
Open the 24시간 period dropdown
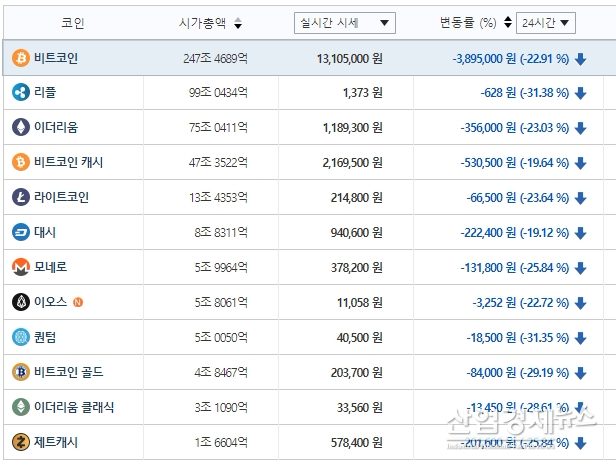tap(545, 22)
